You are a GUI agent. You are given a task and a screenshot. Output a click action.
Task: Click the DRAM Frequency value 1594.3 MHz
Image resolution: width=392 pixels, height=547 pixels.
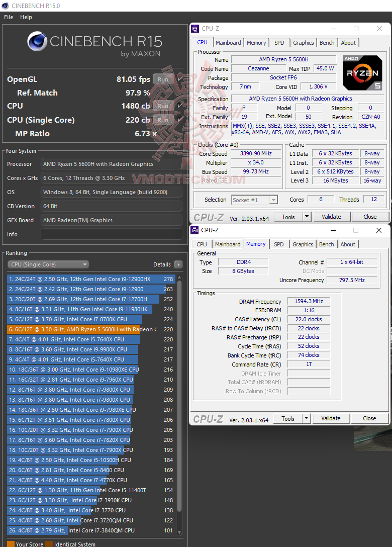tap(309, 301)
